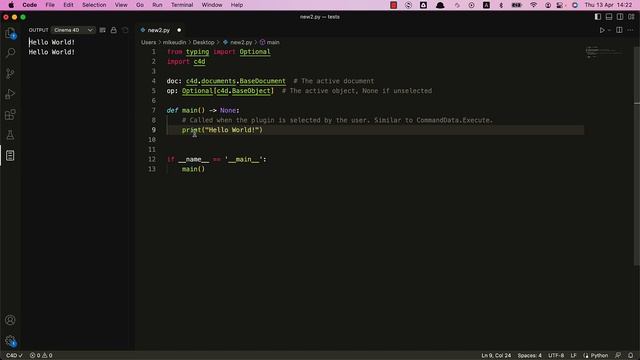
Task: Click BaseDocument type on line 4
Action: [262, 81]
